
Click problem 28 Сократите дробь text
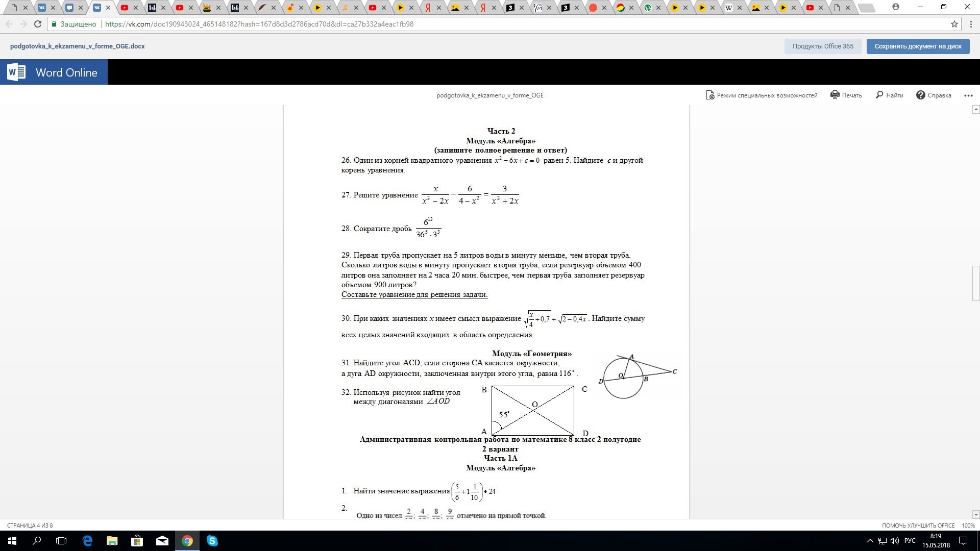(x=376, y=229)
